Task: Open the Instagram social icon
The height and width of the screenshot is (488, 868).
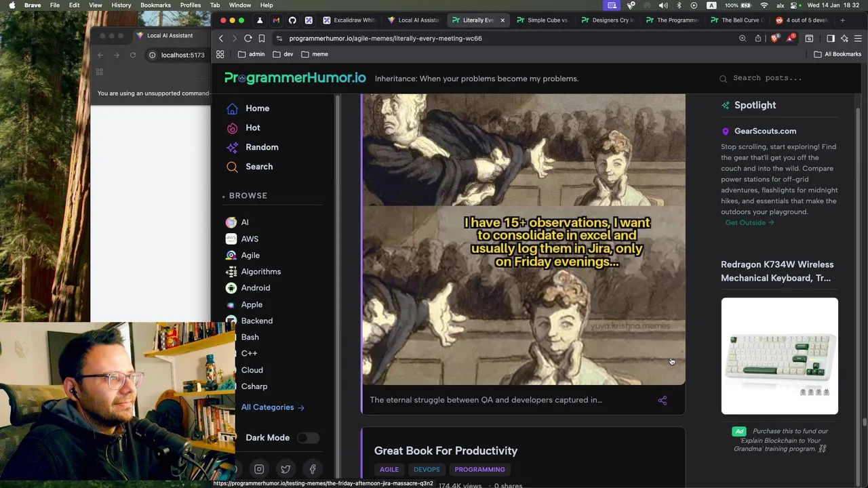Action: click(259, 469)
